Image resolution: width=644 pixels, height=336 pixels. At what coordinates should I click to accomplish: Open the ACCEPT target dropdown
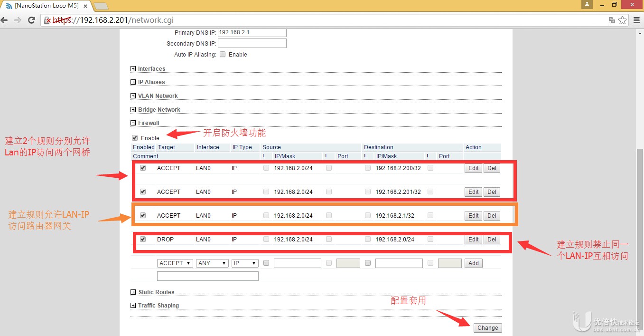(175, 263)
